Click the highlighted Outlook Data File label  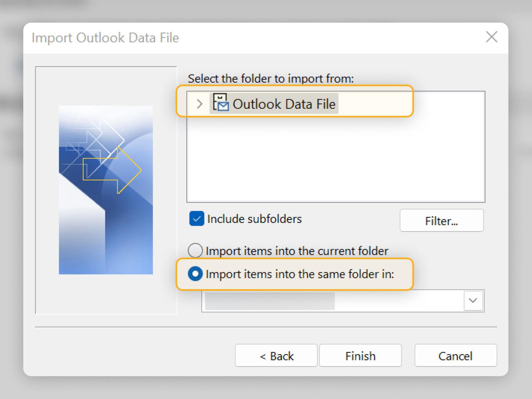tap(284, 104)
